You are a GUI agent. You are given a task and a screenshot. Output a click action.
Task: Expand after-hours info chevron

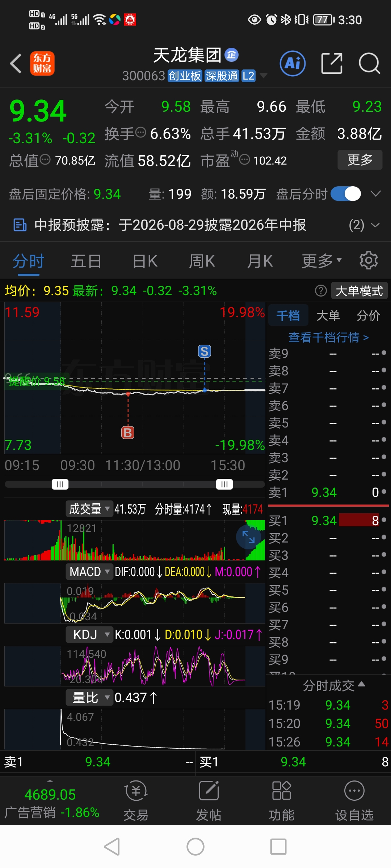376,194
